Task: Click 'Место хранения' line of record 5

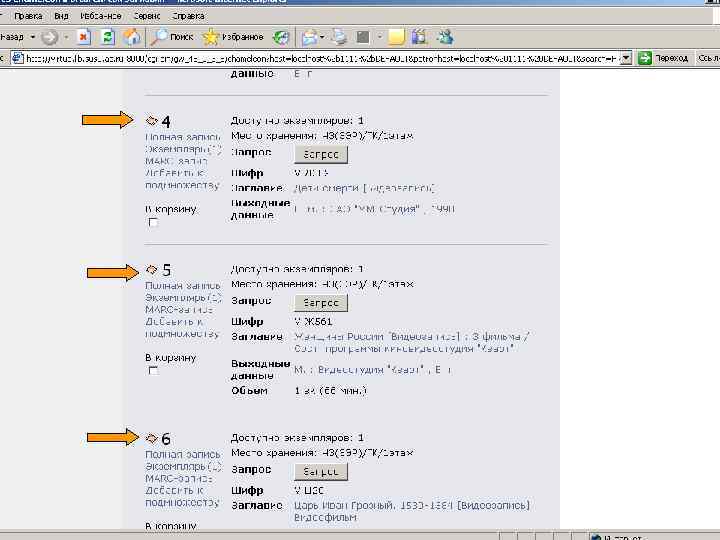Action: [322, 284]
